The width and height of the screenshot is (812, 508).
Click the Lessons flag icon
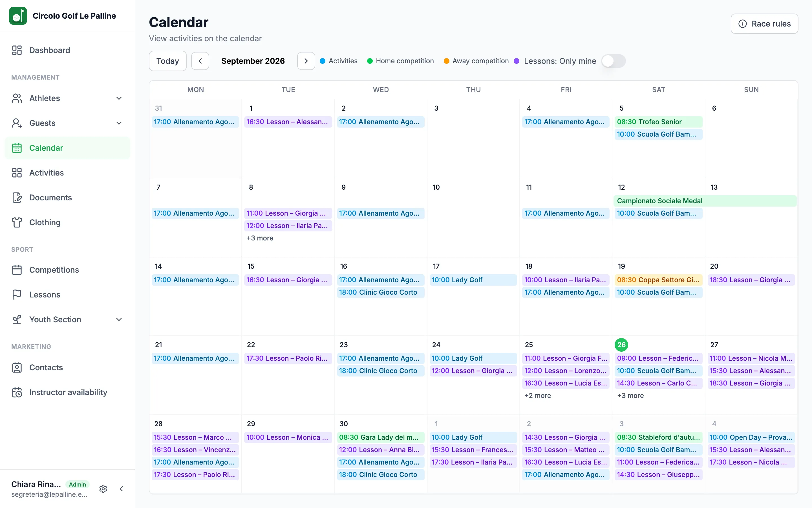click(17, 295)
